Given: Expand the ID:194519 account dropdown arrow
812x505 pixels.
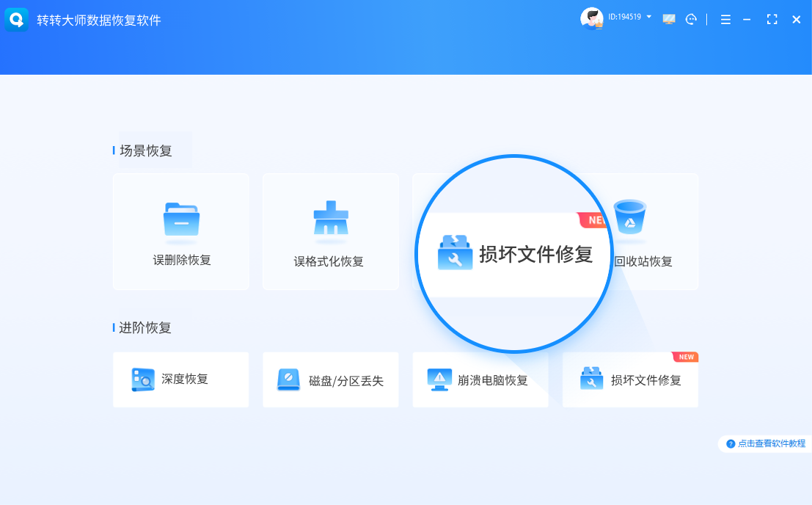Looking at the screenshot, I should pyautogui.click(x=649, y=16).
